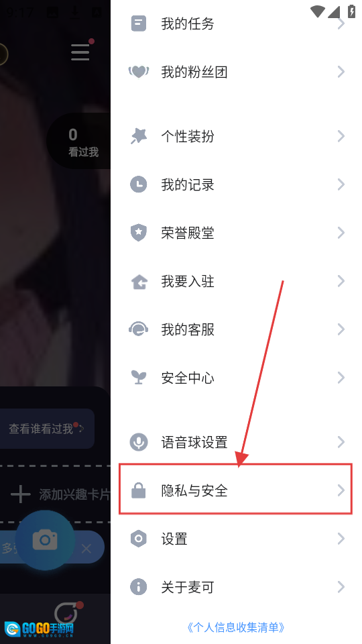The image size is (362, 644).
Task: Expand 我要入驻 via its chevron arrow
Action: 341,281
